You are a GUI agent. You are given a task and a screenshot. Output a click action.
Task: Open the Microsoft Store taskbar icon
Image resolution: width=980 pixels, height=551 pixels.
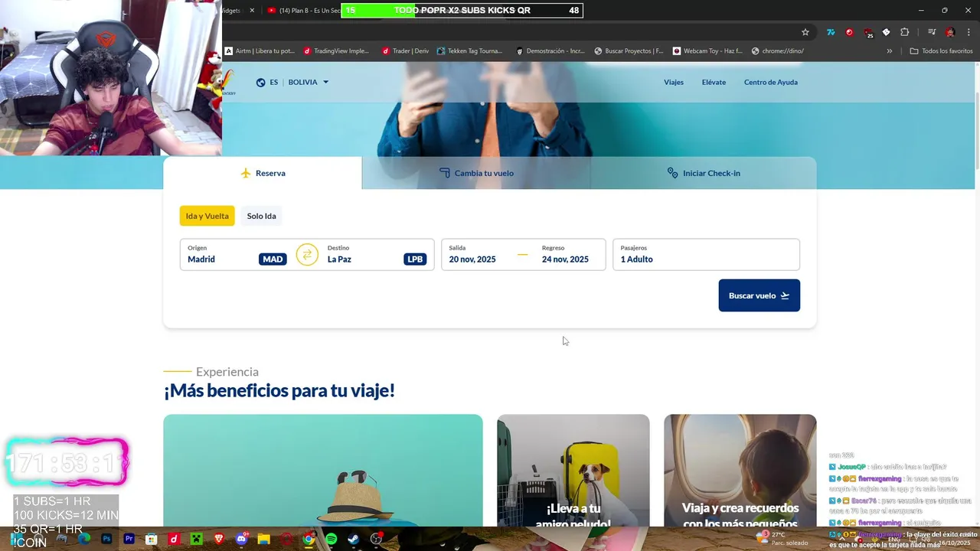coord(152,539)
